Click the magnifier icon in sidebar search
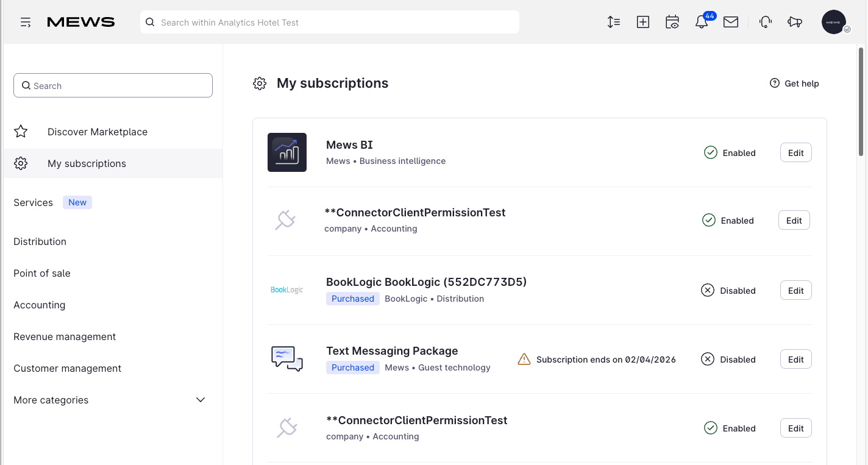This screenshot has height=465, width=868. tap(26, 86)
